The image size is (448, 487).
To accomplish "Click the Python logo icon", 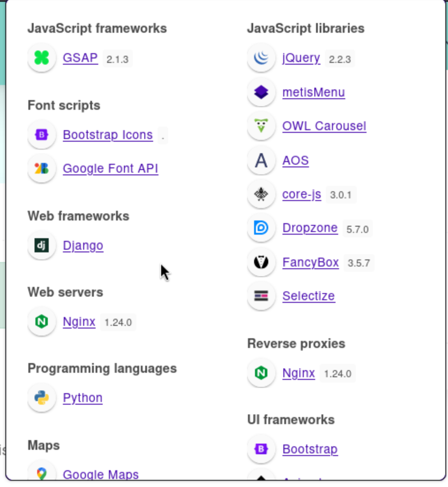I will pos(42,398).
